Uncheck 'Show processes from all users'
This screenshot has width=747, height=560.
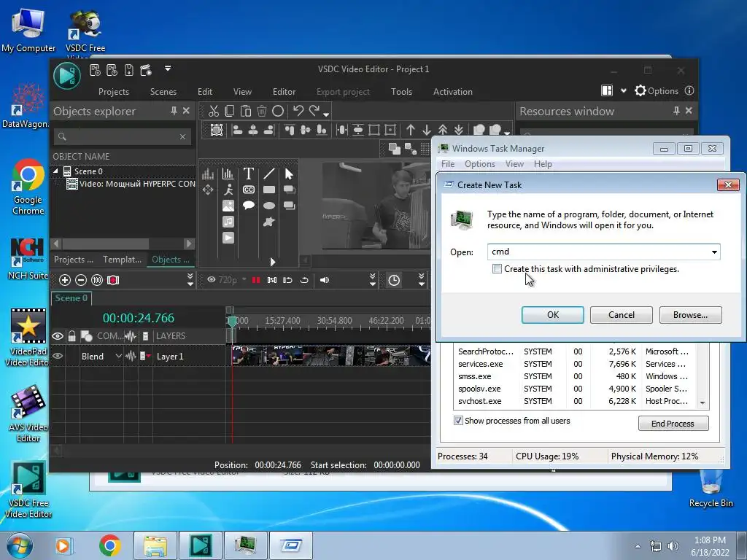click(x=458, y=421)
